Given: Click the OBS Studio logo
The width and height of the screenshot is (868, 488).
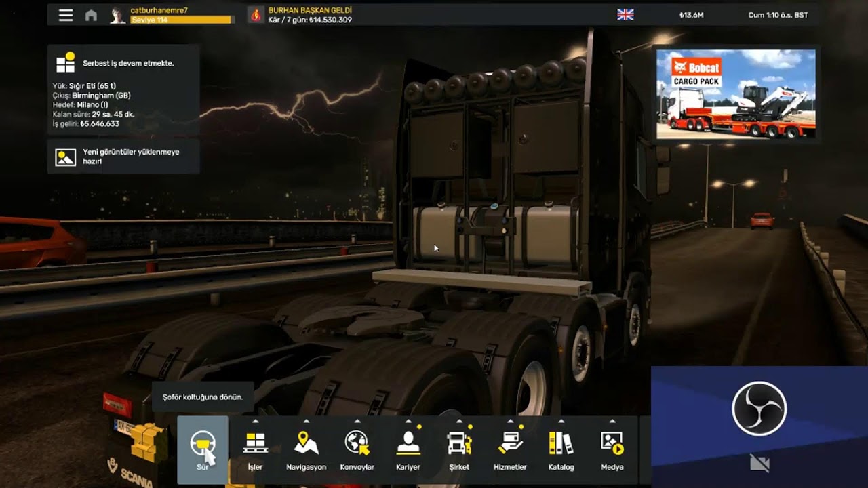Looking at the screenshot, I should coord(759,408).
